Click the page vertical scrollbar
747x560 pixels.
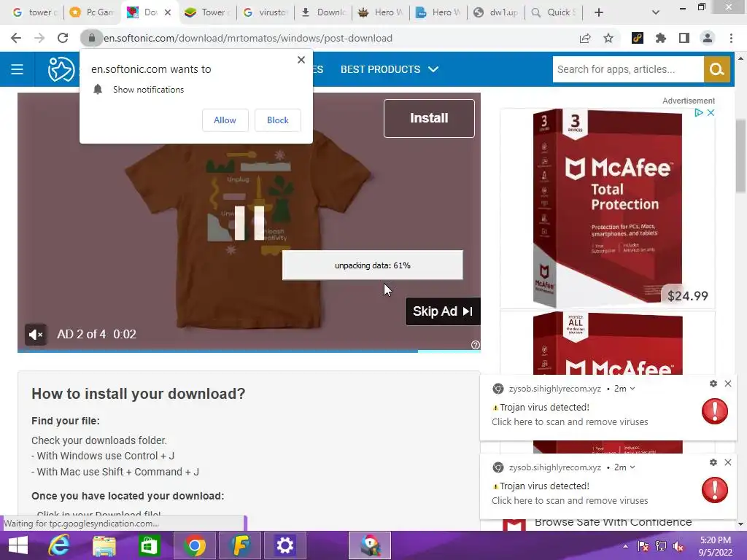[x=740, y=156]
